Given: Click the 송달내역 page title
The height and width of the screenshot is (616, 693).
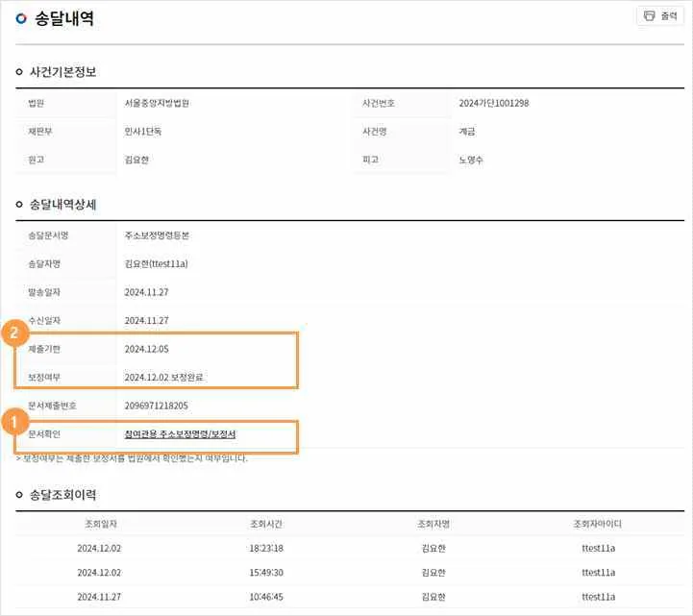Looking at the screenshot, I should (x=64, y=18).
